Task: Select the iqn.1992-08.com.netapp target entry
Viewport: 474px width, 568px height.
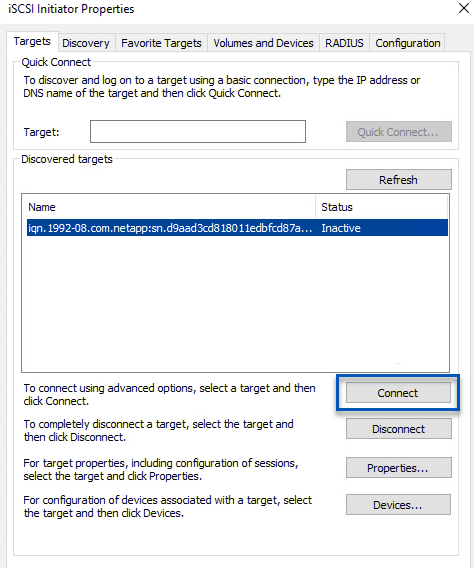Action: (x=171, y=228)
